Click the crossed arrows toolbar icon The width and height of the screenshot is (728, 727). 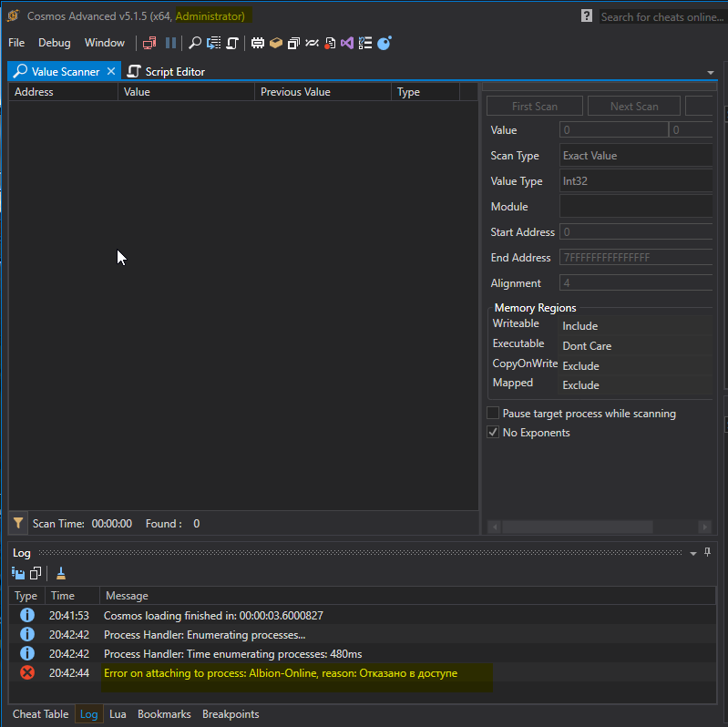(312, 43)
